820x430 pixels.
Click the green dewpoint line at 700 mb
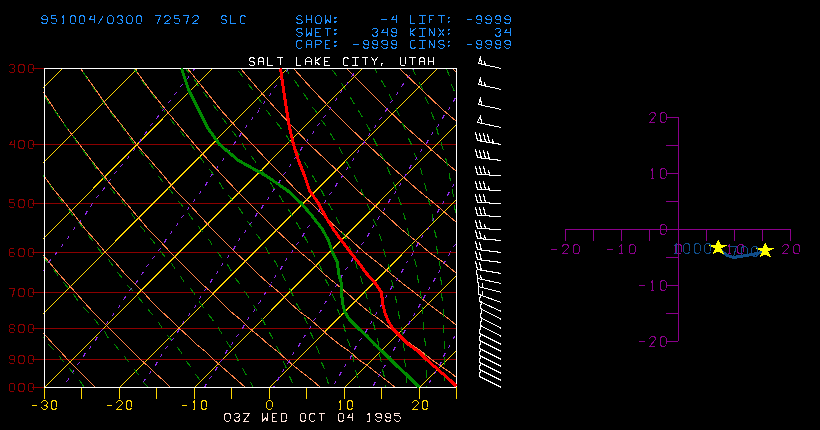tap(342, 292)
